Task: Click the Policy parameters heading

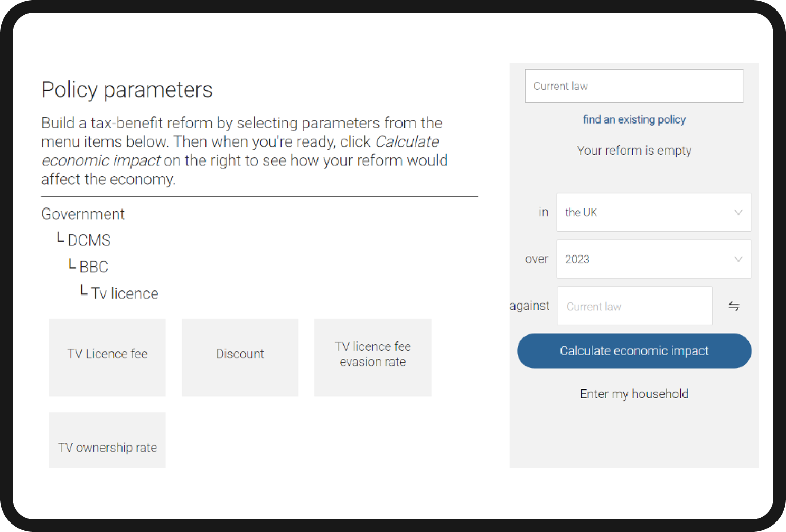Action: click(x=127, y=90)
